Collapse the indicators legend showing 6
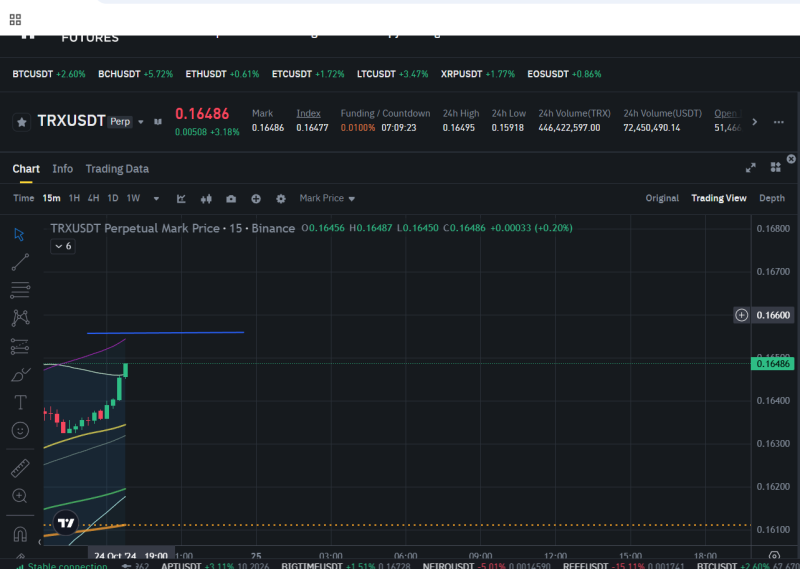 63,246
